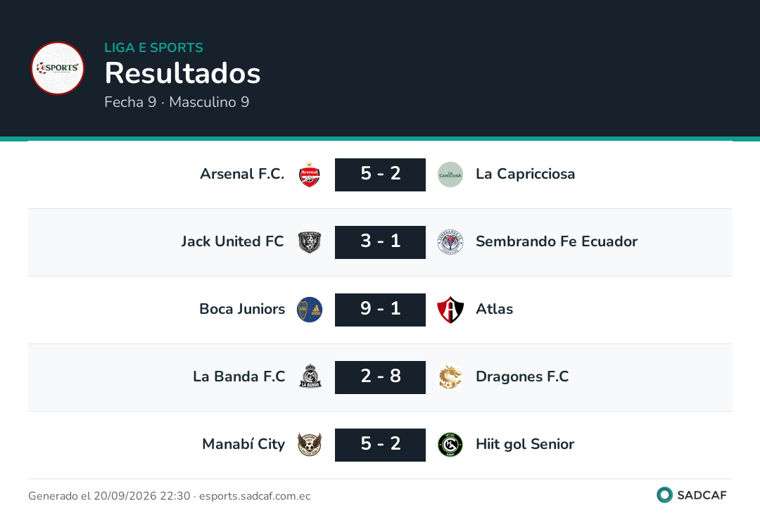Click the Dragones F.C golden dragon logo
Screen dimensions: 760x532
point(450,377)
